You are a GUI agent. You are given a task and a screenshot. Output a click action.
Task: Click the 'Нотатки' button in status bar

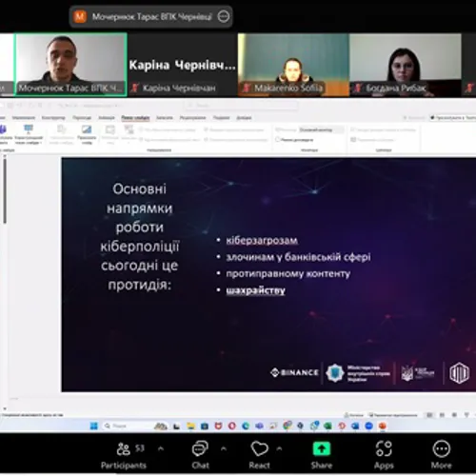[x=354, y=415]
